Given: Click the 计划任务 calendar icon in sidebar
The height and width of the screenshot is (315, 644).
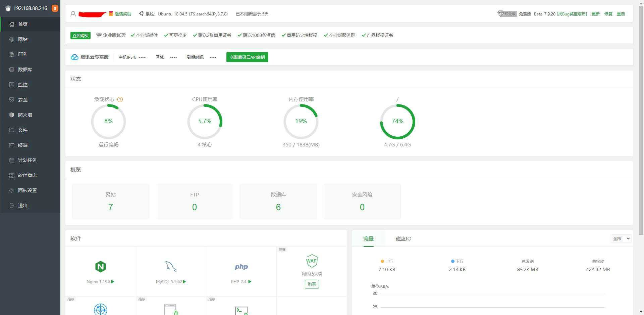Looking at the screenshot, I should 12,160.
